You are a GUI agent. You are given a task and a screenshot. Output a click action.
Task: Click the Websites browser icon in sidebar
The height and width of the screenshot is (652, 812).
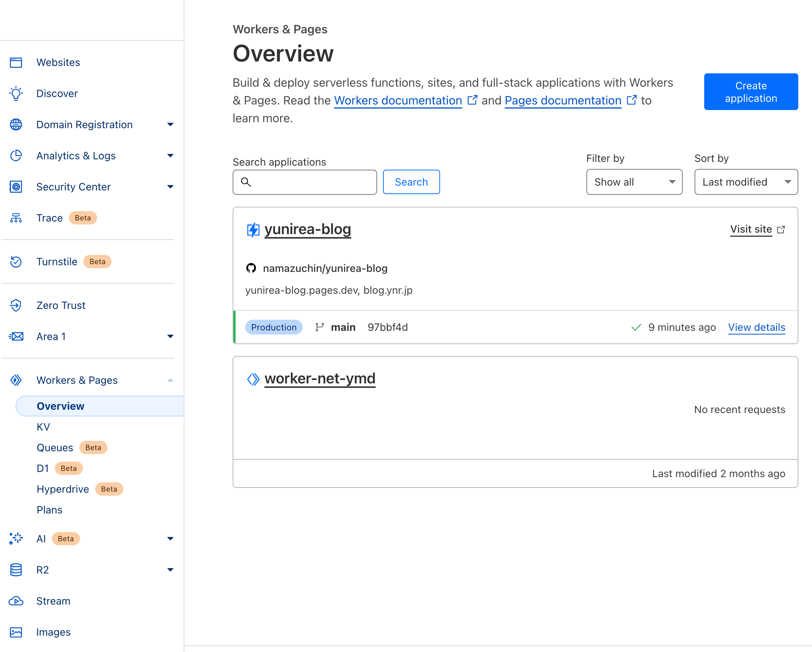click(16, 62)
